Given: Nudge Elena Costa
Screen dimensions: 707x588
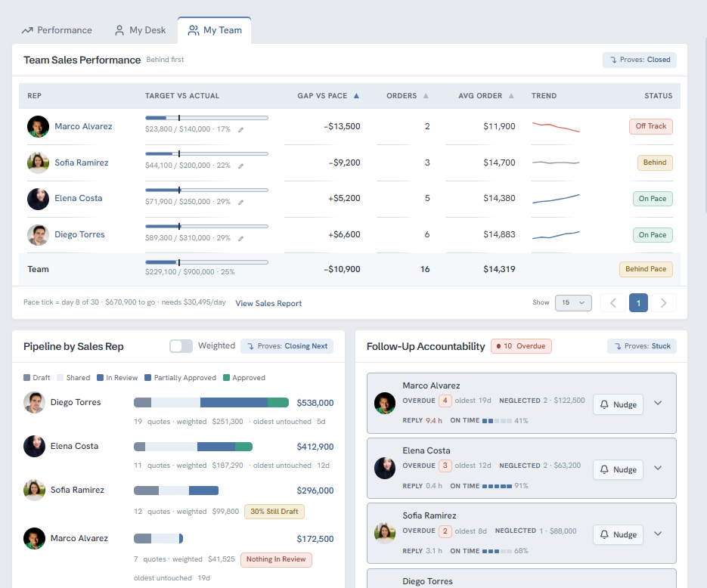Looking at the screenshot, I should [618, 469].
